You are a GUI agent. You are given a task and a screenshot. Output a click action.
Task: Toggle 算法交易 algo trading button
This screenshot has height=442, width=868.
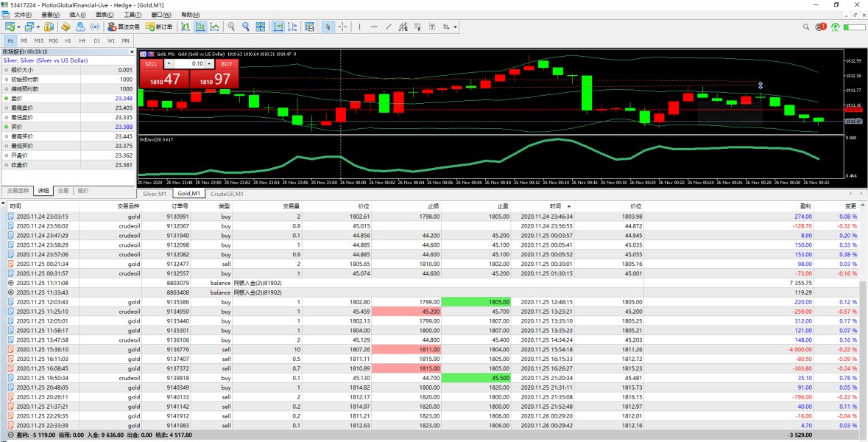[123, 27]
